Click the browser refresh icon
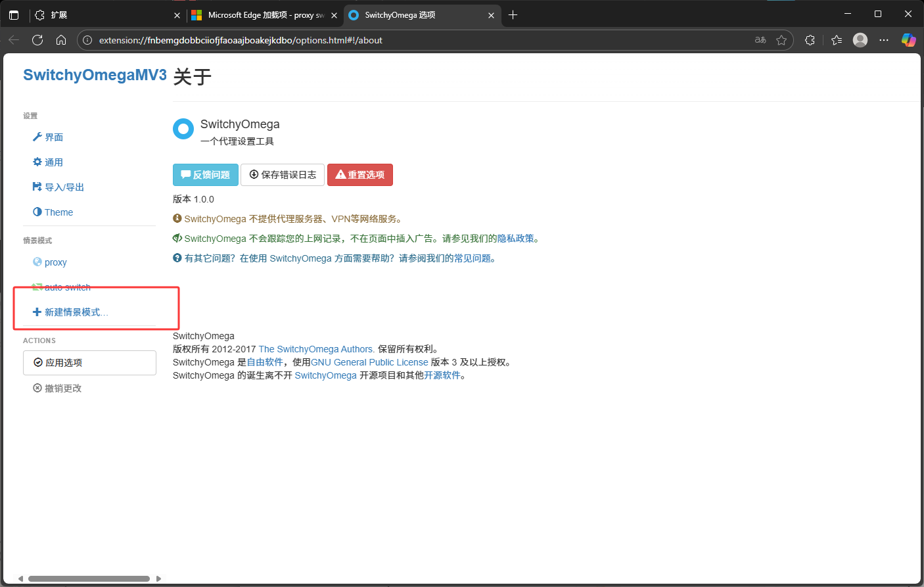Screen dimensions: 924x587 point(37,40)
